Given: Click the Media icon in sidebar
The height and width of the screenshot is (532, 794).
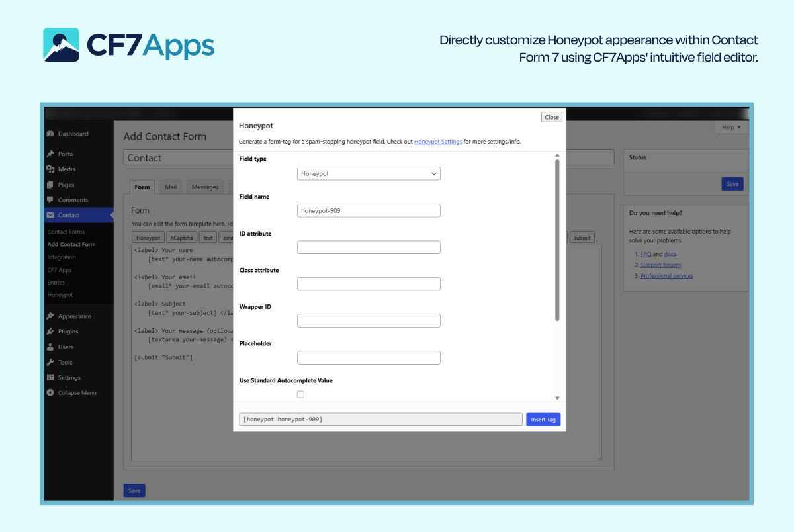Looking at the screenshot, I should pyautogui.click(x=50, y=169).
